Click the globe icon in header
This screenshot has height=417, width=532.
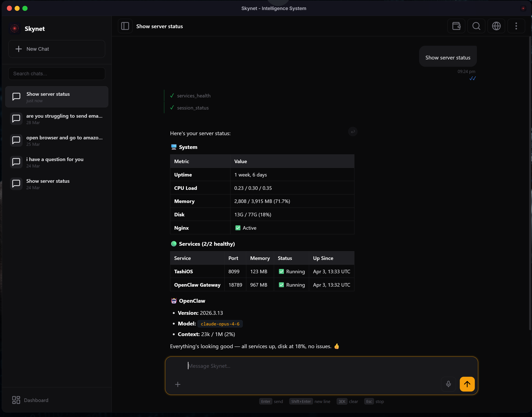[496, 26]
